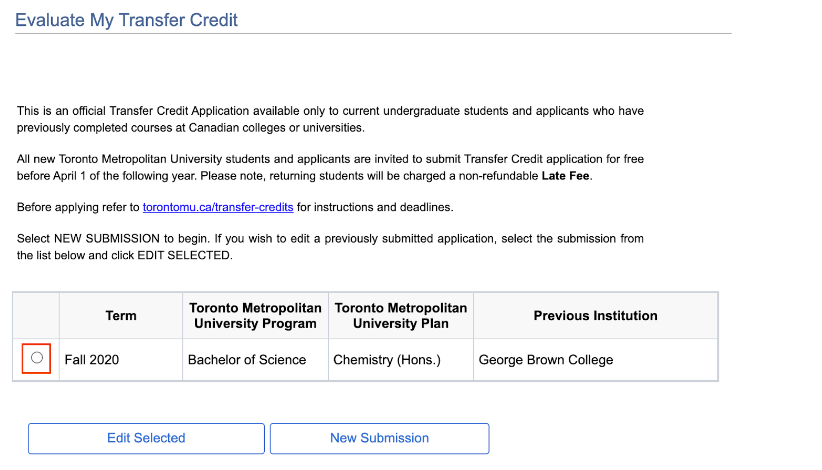Click the Fall 2020 term cell
The height and width of the screenshot is (470, 822).
(x=92, y=360)
